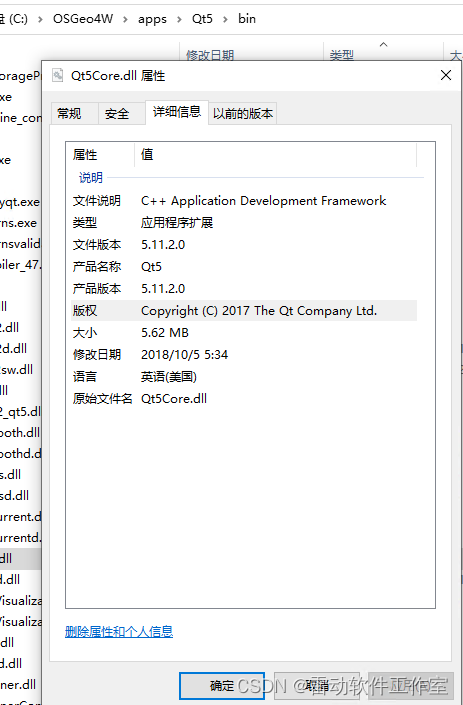Viewport: 463px width, 705px height.
Task: Select the 大小 5.62 MB row
Action: (244, 333)
